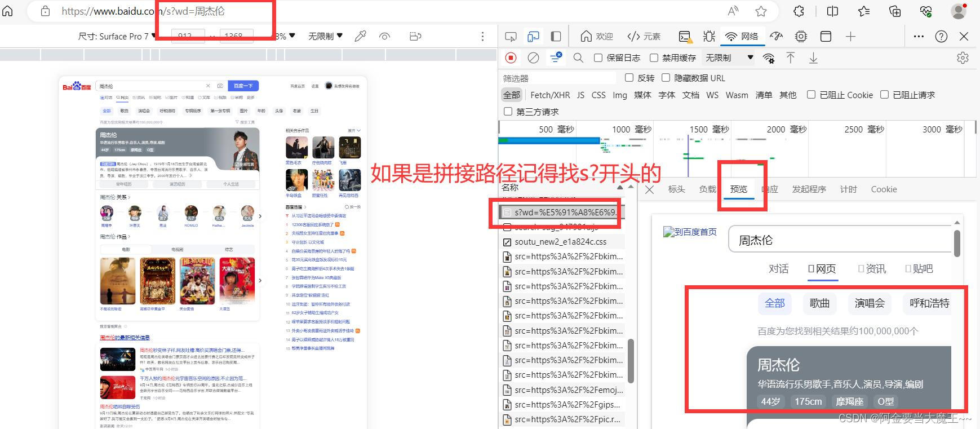Image resolution: width=980 pixels, height=429 pixels.
Task: Open device toolbar three-dot menu
Action: [x=482, y=37]
